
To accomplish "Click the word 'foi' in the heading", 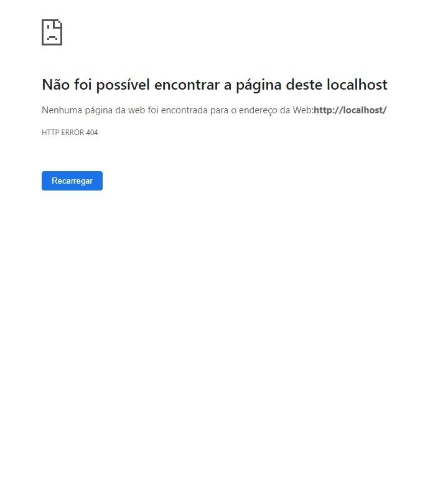I will [x=83, y=85].
